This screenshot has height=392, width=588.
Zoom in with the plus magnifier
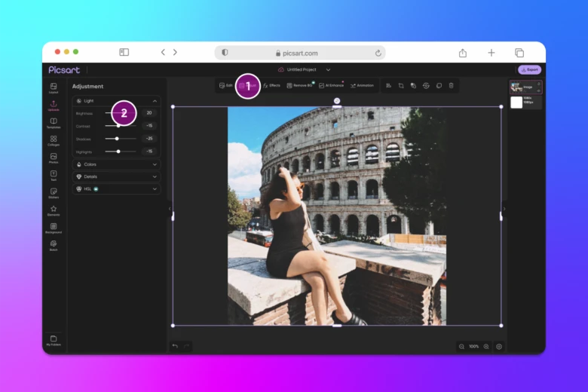486,346
